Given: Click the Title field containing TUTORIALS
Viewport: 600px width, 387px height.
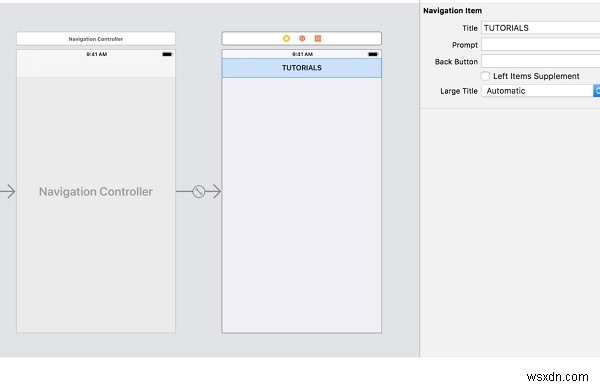Looking at the screenshot, I should 540,28.
